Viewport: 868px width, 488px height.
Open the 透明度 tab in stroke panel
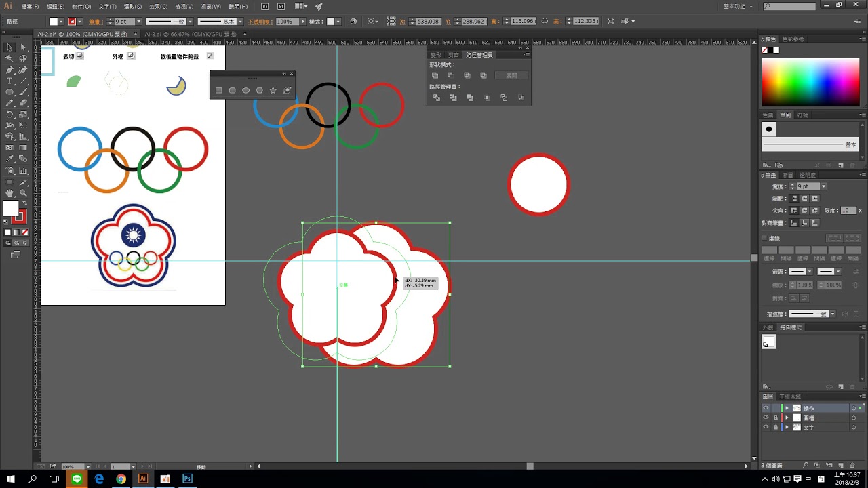click(x=807, y=175)
